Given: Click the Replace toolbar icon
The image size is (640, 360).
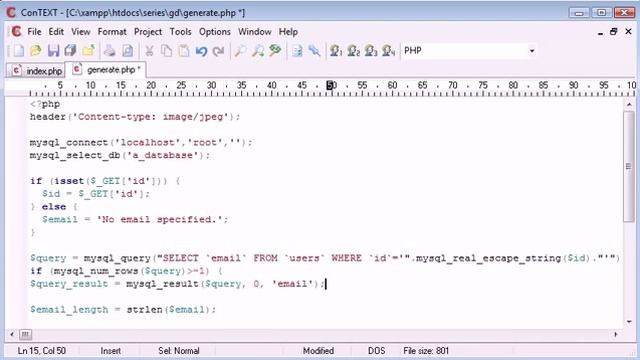Looking at the screenshot, I should [276, 51].
